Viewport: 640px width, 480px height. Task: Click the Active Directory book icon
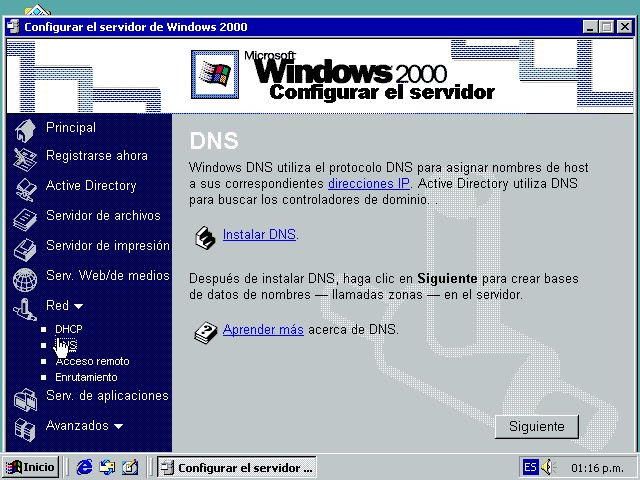tap(26, 189)
